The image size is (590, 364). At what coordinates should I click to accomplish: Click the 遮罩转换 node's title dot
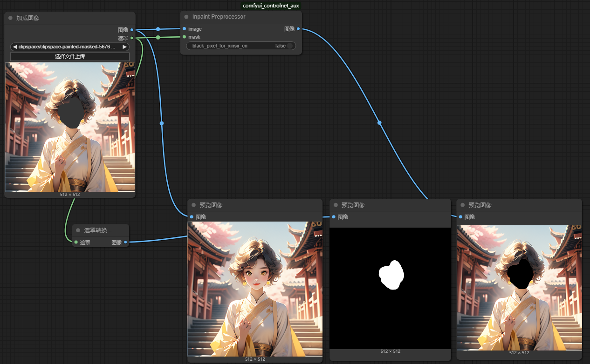click(x=78, y=230)
